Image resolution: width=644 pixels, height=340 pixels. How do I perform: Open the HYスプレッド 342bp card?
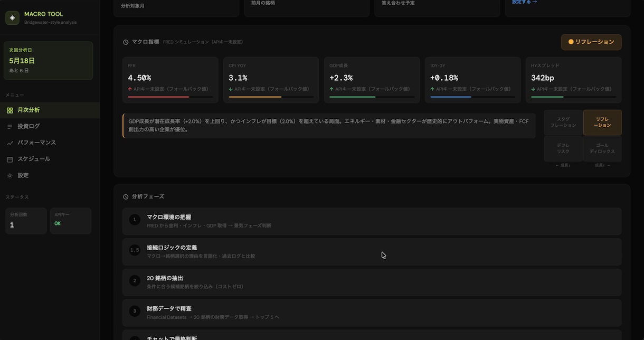point(574,80)
